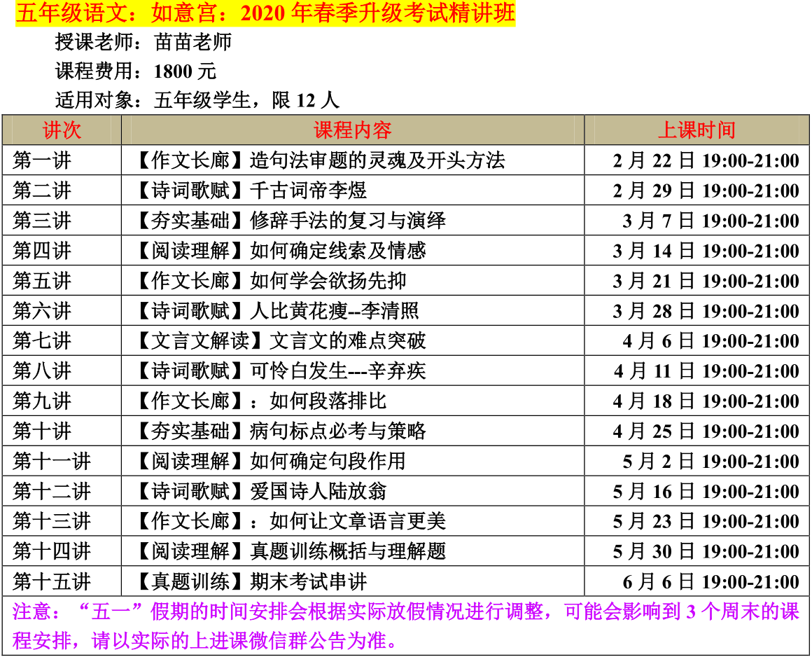Click the course fee line 1800 元
The width and height of the screenshot is (812, 657).
click(136, 71)
